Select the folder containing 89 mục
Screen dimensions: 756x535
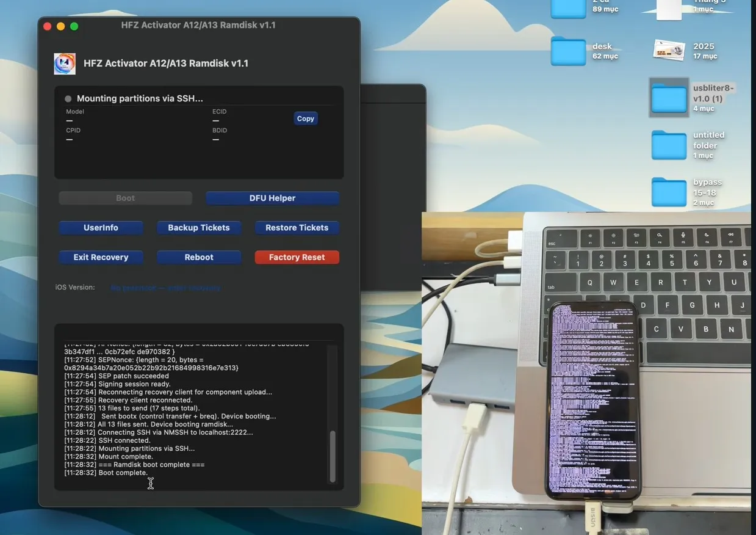(568, 9)
